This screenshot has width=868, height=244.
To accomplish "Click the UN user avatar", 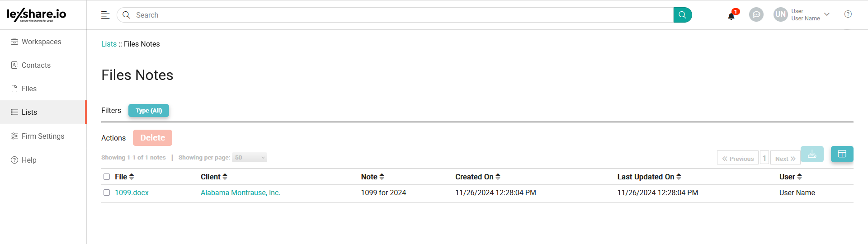I will 780,14.
